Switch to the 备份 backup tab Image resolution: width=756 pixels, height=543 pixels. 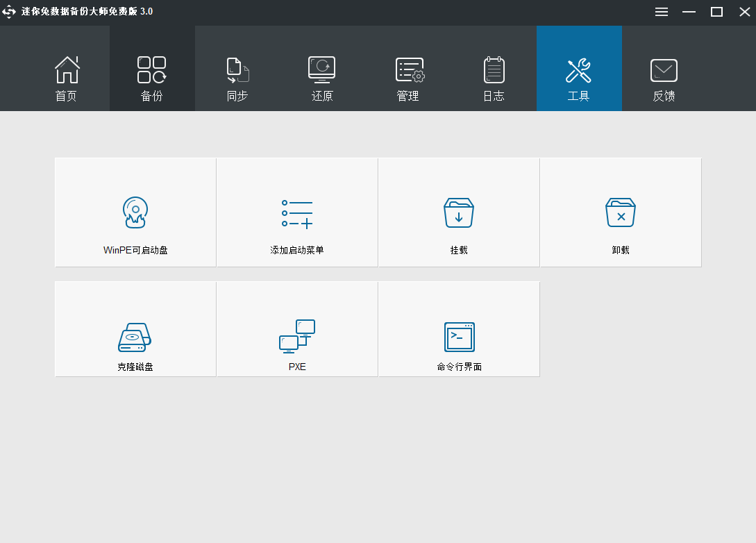click(x=152, y=69)
